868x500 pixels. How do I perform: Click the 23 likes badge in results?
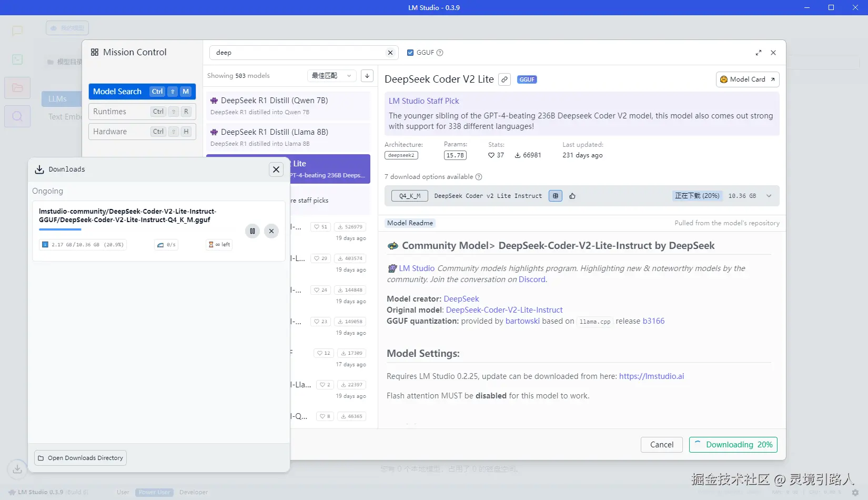pyautogui.click(x=320, y=322)
